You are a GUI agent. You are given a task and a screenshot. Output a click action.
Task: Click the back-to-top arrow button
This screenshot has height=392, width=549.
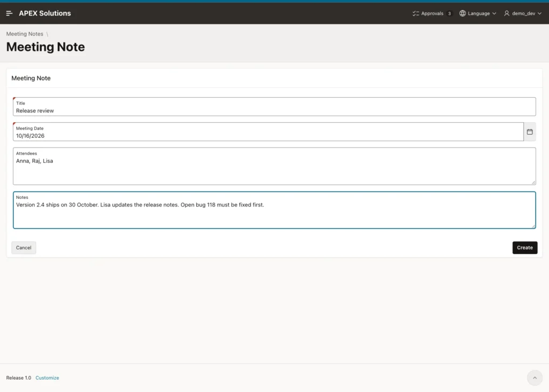click(x=535, y=378)
